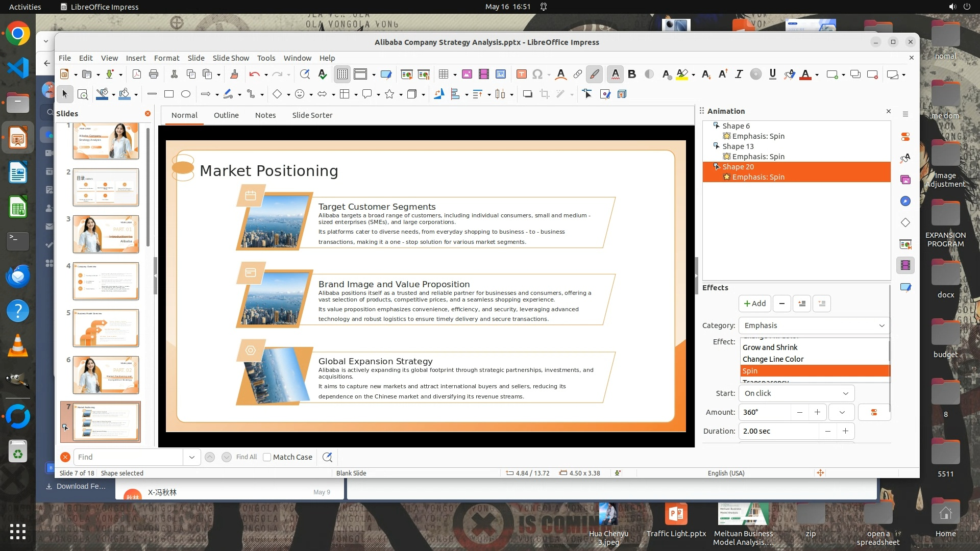980x551 pixels.
Task: Open Slide Transition sidebar deck icon
Action: 905,244
